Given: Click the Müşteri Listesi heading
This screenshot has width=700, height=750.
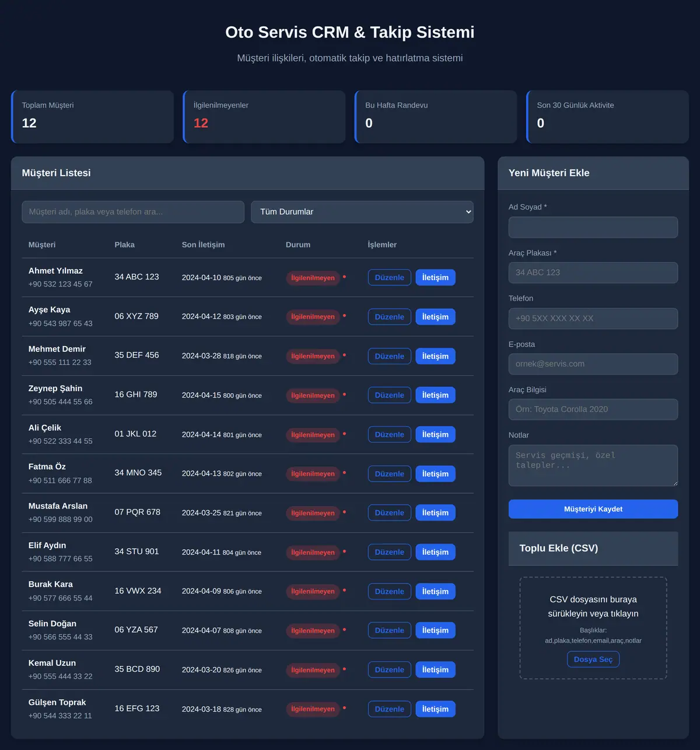Looking at the screenshot, I should 57,173.
